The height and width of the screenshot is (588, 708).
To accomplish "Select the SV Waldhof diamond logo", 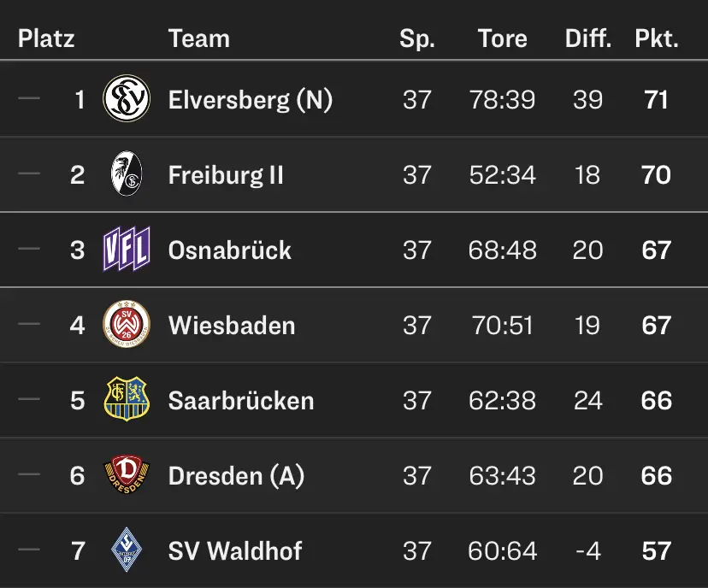I will (127, 550).
